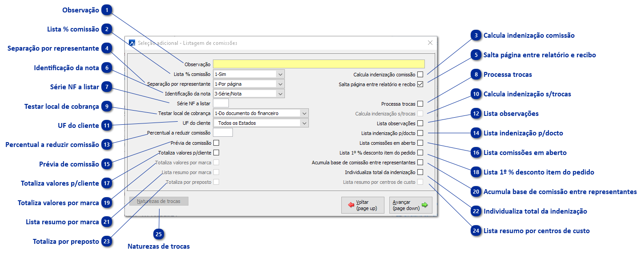Enable the Prévia de comissão checkbox
The image size is (644, 258).
click(x=216, y=143)
